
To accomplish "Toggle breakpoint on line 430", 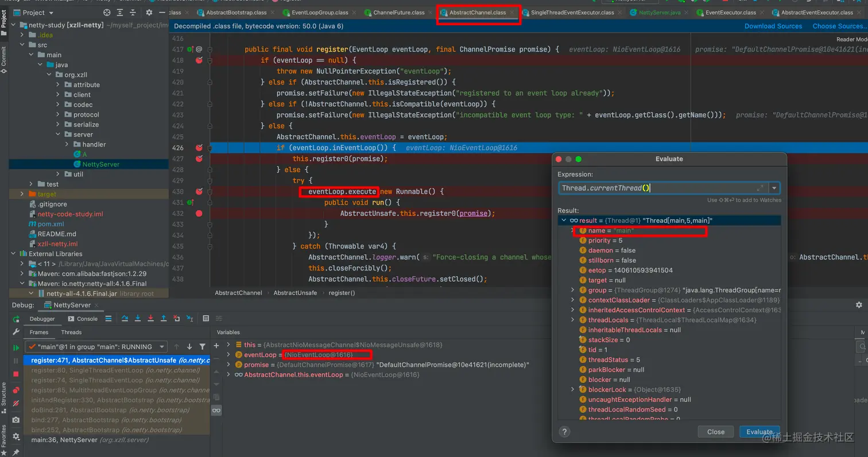I will 199,191.
